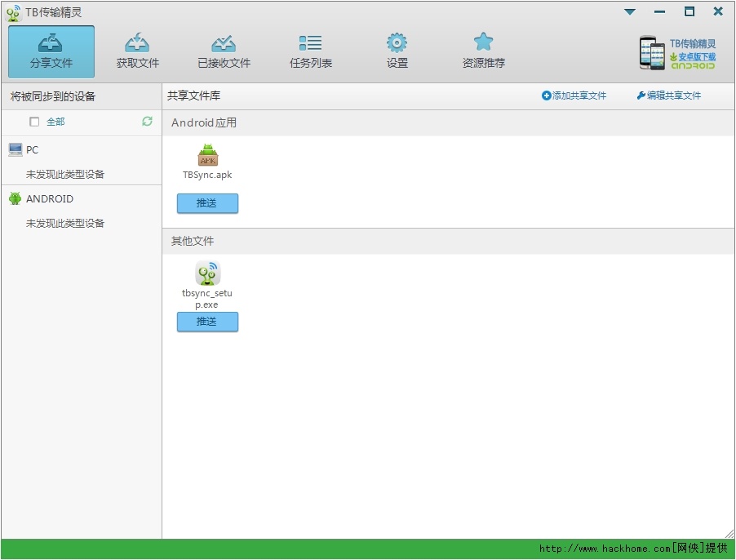Click the phone image in the banner
The height and width of the screenshot is (560, 736).
[x=652, y=53]
